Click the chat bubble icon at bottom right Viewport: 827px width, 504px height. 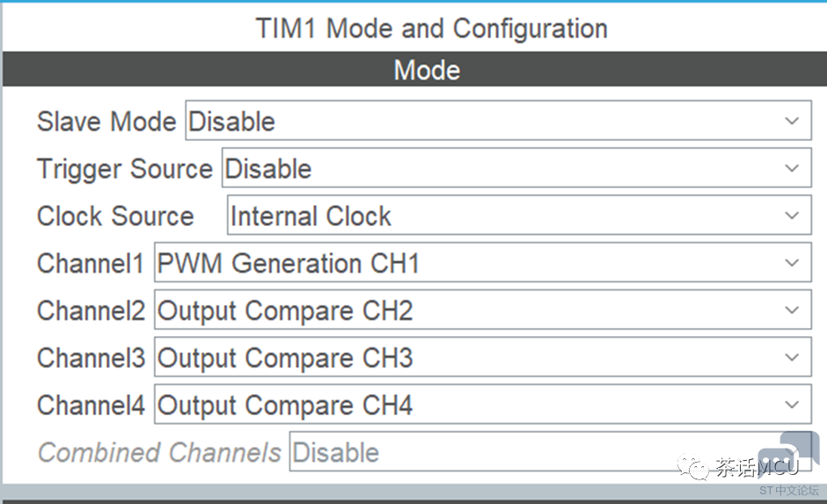point(789,455)
